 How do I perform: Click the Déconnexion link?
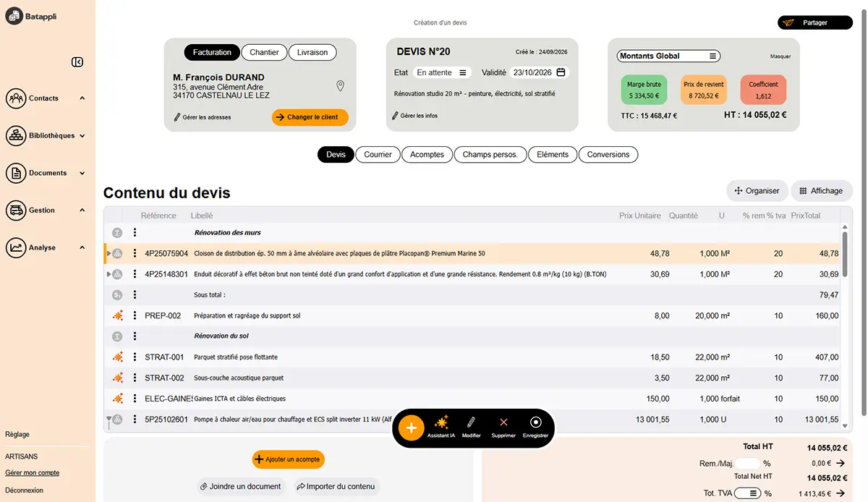24,490
